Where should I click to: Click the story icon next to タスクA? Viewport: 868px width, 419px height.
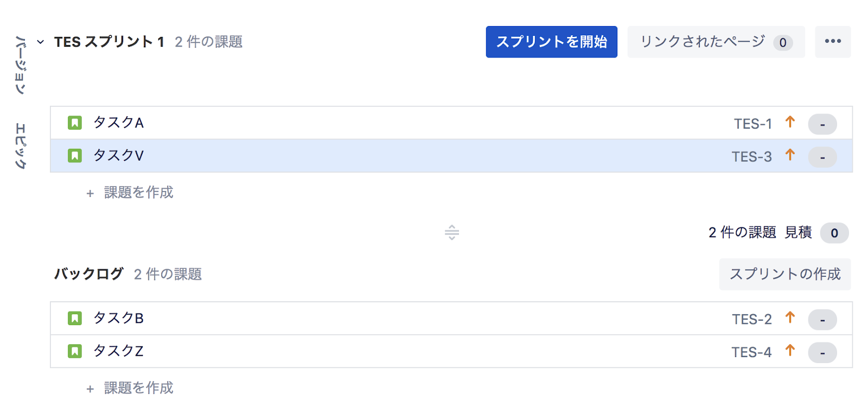[x=75, y=123]
